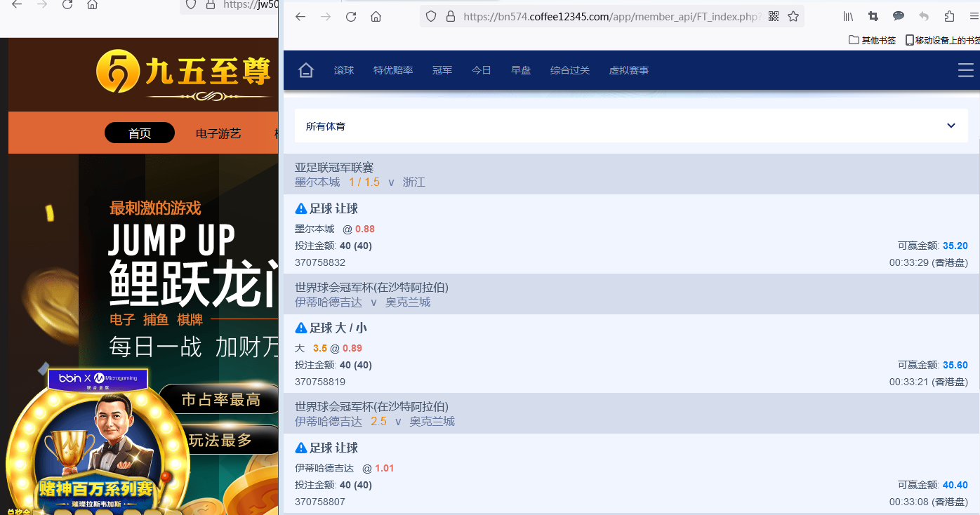Reload the left 九五至尊 browser page
This screenshot has width=980, height=515.
pos(67,4)
